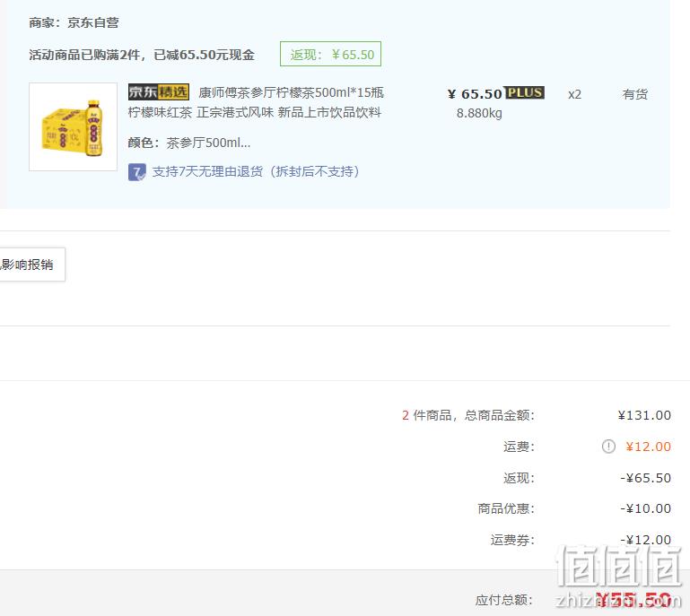The image size is (690, 616).
Task: Click the 运费券: label
Action: 513,540
